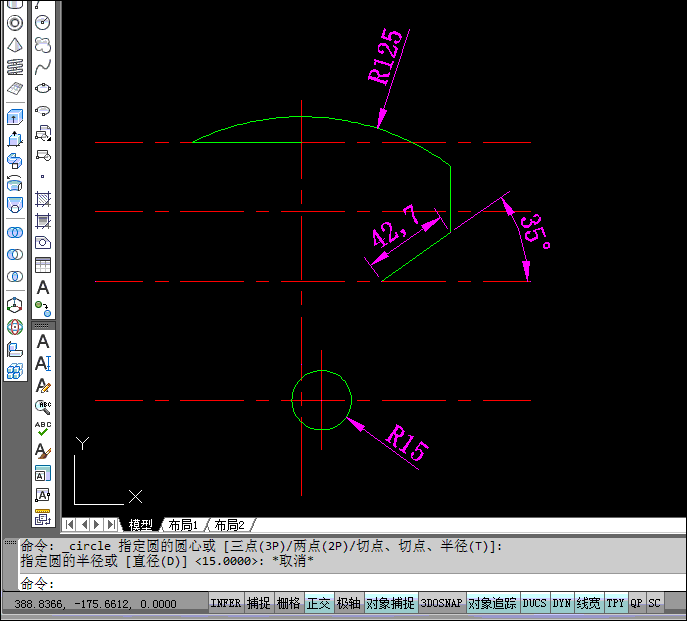This screenshot has height=621, width=687.
Task: Toggle 3DOSNAP in status bar
Action: pos(442,603)
